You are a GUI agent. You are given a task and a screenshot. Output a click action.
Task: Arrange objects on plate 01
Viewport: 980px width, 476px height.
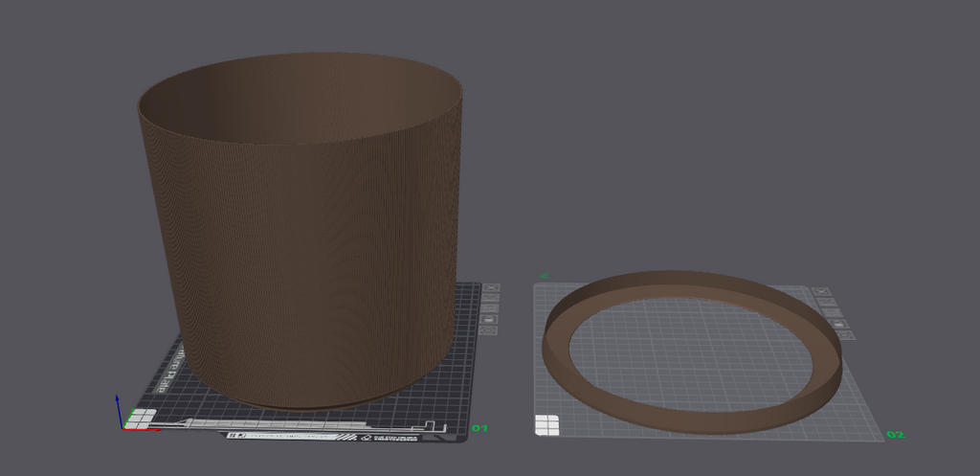click(489, 308)
